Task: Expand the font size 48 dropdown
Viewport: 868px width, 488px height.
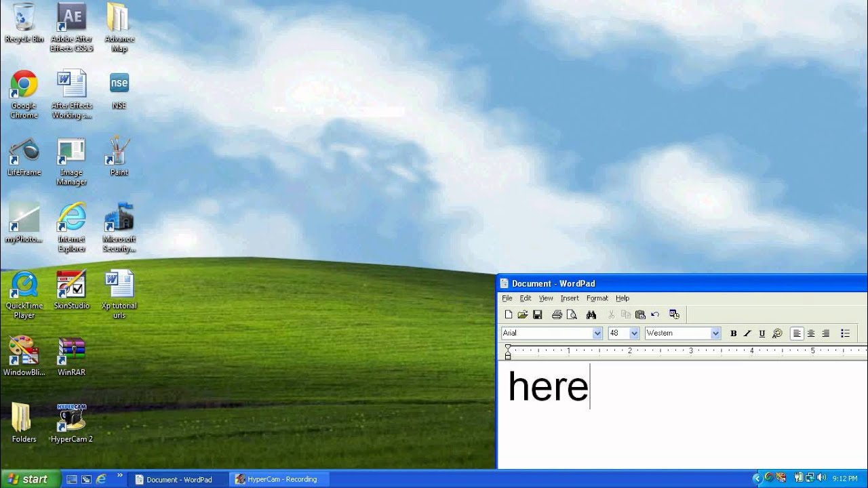Action: (x=634, y=333)
